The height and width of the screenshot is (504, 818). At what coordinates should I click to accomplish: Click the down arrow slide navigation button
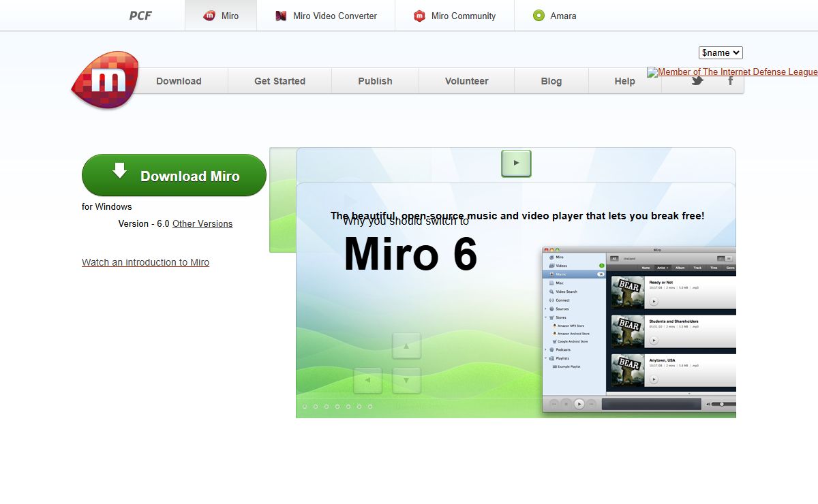406,380
